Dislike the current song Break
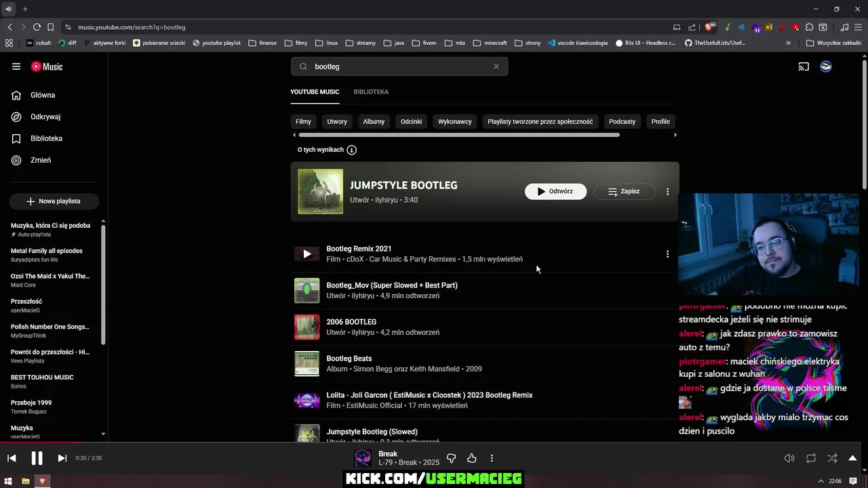The image size is (868, 488). point(451,458)
